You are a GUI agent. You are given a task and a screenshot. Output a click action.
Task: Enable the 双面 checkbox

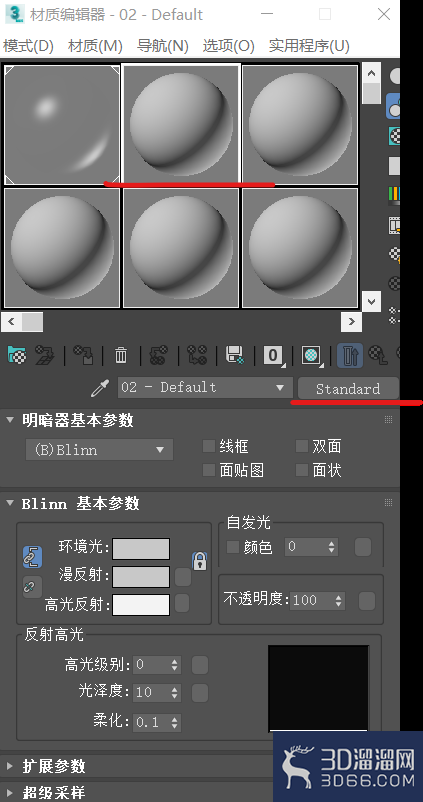click(302, 447)
